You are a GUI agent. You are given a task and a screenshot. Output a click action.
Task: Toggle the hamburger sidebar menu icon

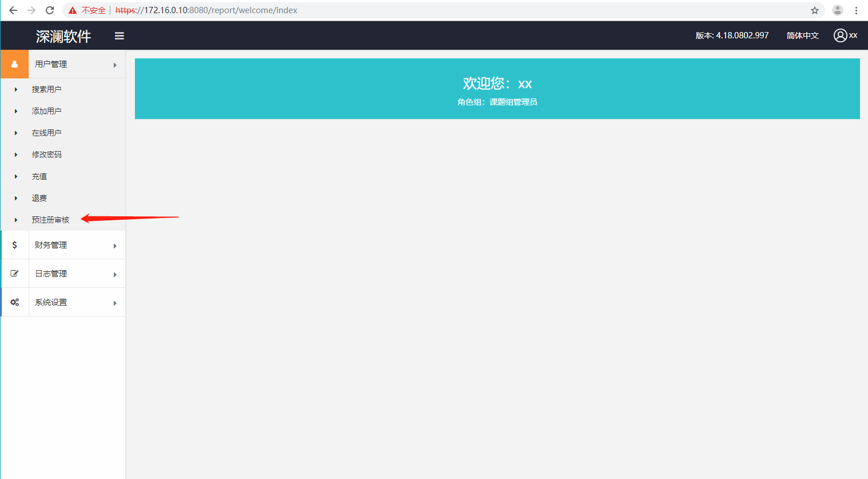pos(120,36)
